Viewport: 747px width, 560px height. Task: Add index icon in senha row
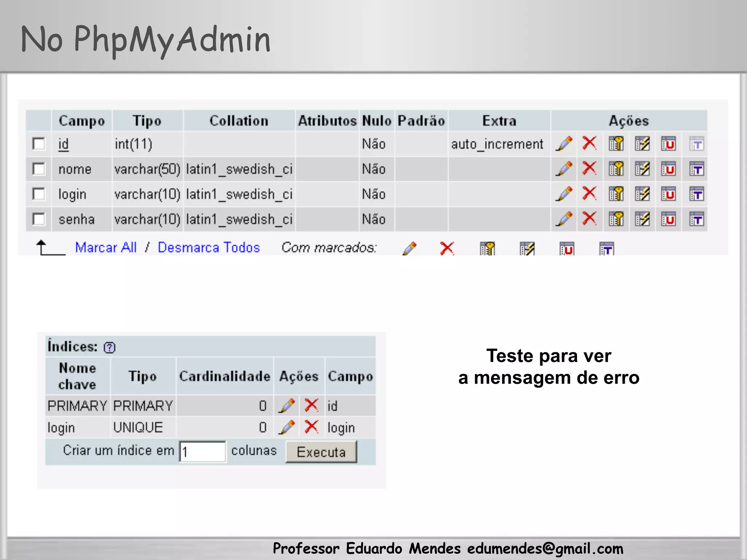point(642,219)
